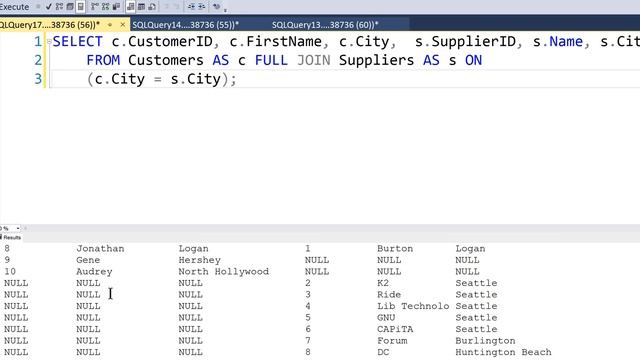This screenshot has width=640, height=360.
Task: Open the Results tab
Action: [11, 237]
